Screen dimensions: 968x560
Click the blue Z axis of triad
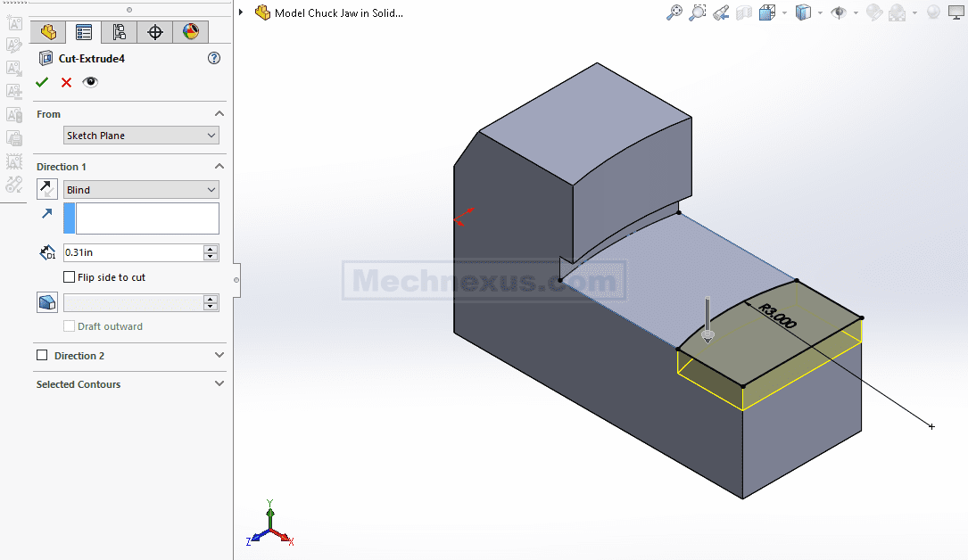coord(258,537)
